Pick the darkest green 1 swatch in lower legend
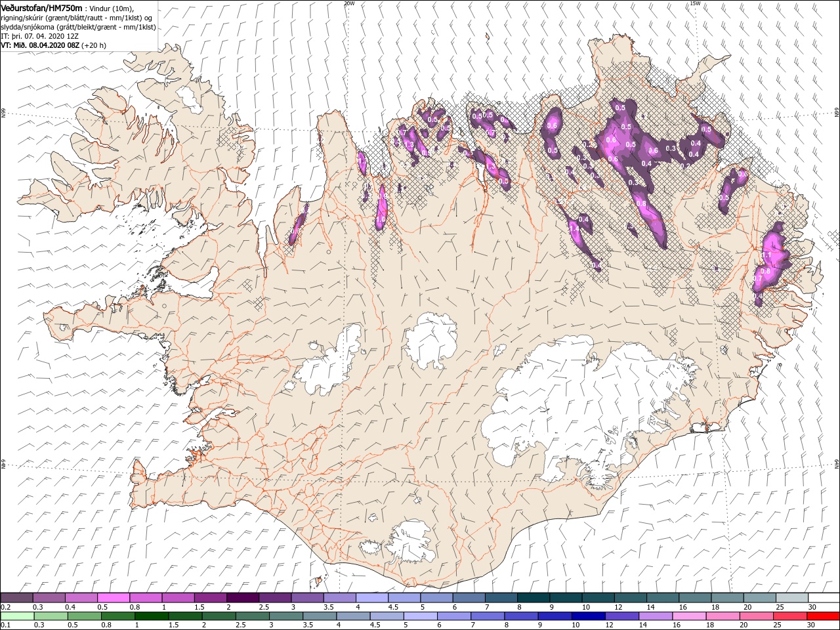Viewport: 840px width, 630px height. coord(152,616)
